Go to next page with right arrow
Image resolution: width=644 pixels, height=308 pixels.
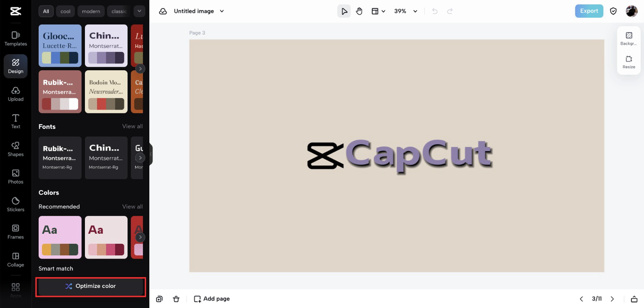pos(612,299)
